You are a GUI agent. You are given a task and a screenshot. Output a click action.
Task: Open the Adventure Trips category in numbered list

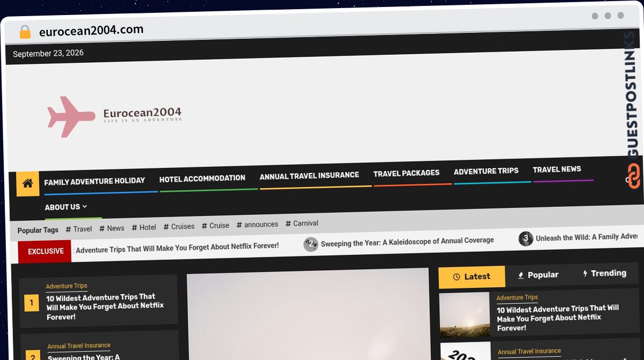[67, 286]
